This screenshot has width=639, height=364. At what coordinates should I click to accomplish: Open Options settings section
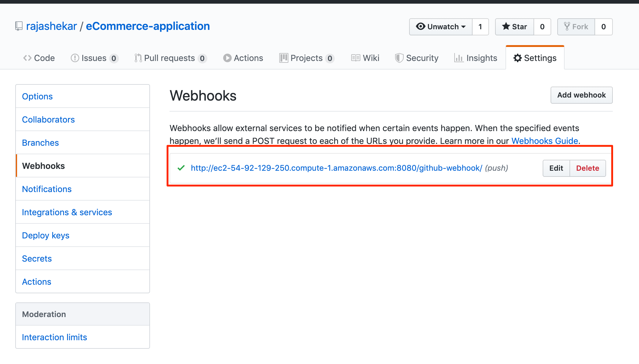point(37,96)
